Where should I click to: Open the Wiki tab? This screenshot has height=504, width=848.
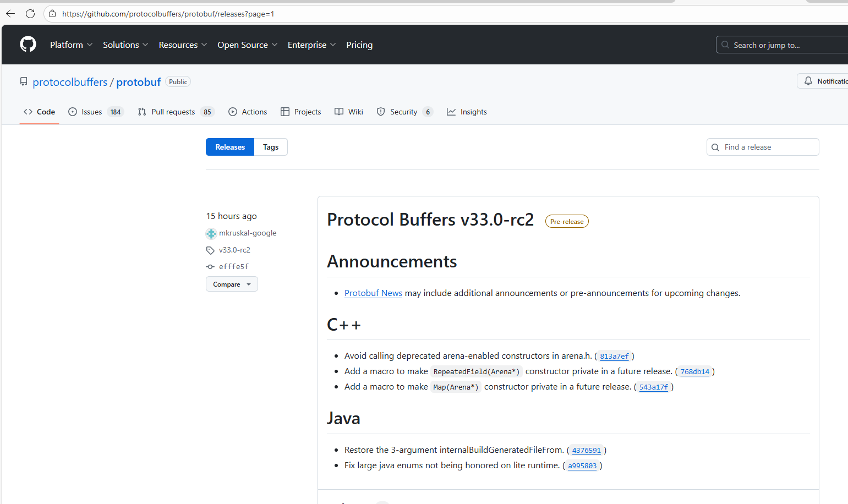349,112
